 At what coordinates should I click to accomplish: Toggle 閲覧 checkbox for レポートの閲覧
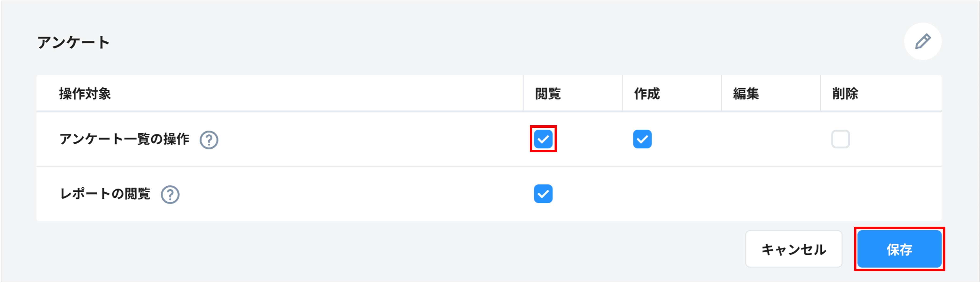tap(543, 194)
